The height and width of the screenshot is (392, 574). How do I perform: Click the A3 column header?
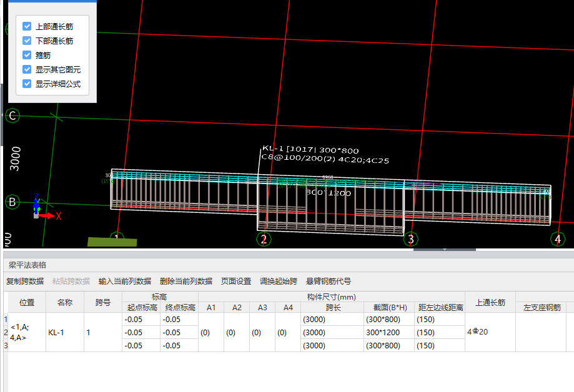[x=262, y=308]
